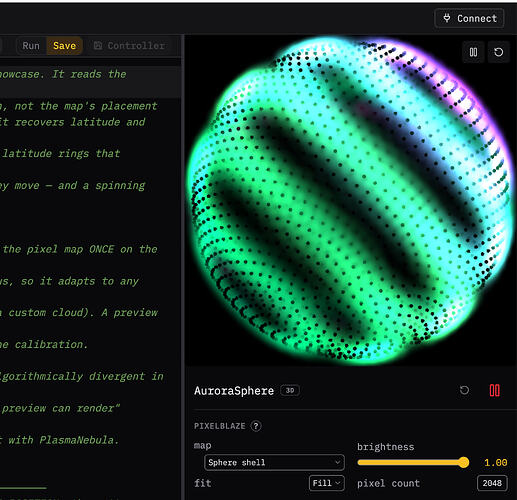Adjust the brightness slider handle
This screenshot has height=500, width=517.
(463, 462)
